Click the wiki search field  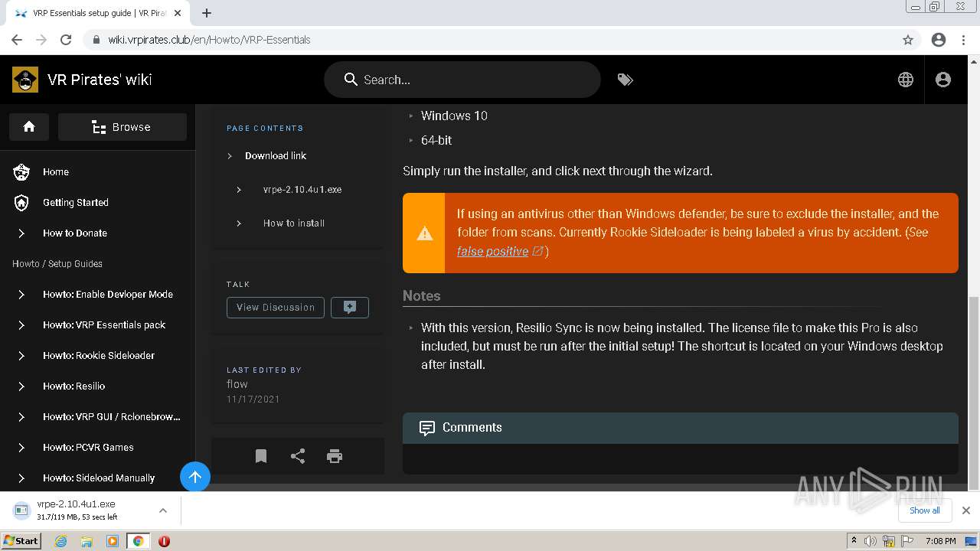462,80
